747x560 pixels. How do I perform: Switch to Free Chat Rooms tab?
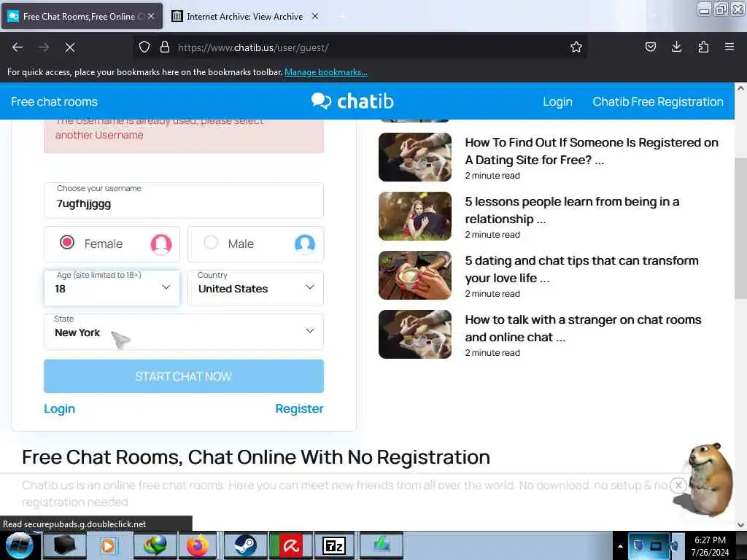(82, 16)
